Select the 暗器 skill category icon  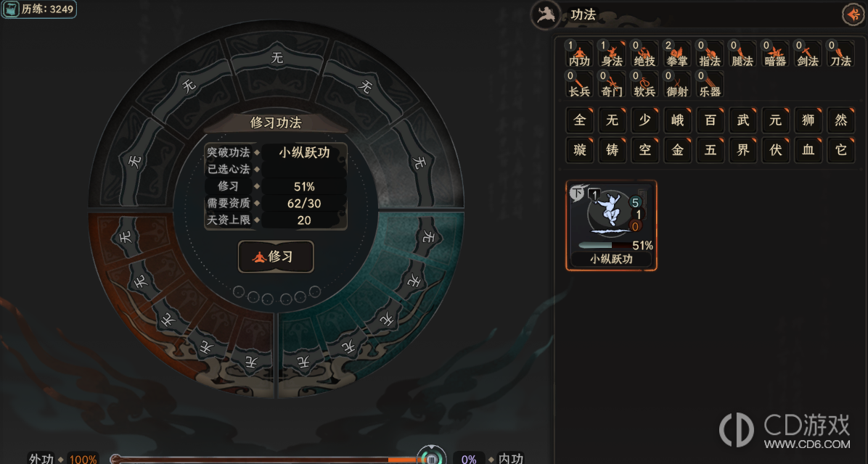pyautogui.click(x=775, y=54)
